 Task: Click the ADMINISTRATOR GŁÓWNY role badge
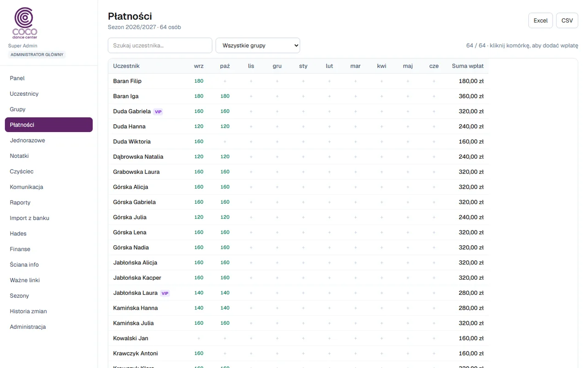[x=37, y=55]
